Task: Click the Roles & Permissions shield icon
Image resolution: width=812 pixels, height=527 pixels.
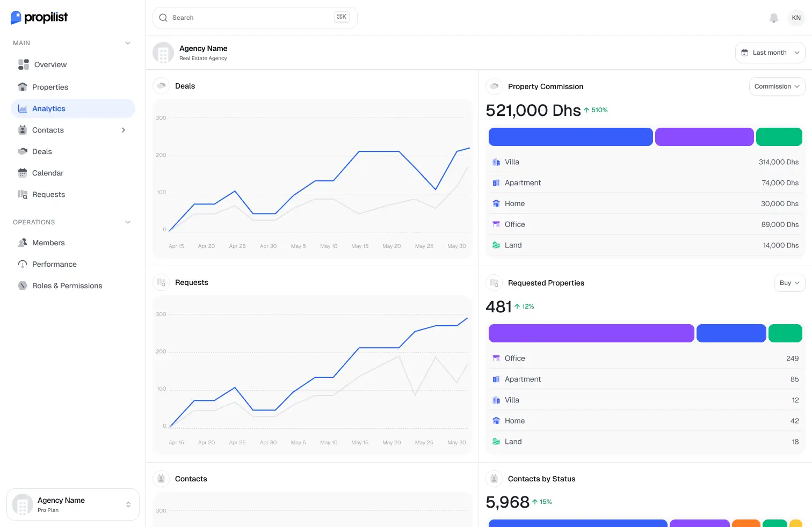Action: (x=22, y=286)
